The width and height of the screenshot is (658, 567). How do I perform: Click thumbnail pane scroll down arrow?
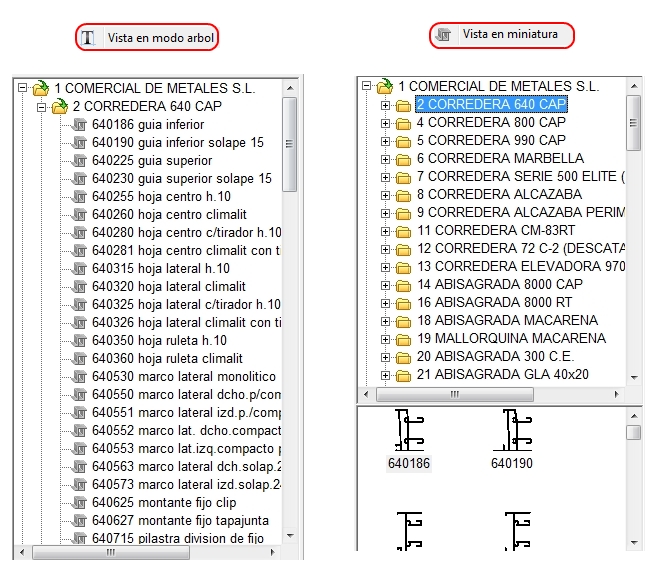634,543
